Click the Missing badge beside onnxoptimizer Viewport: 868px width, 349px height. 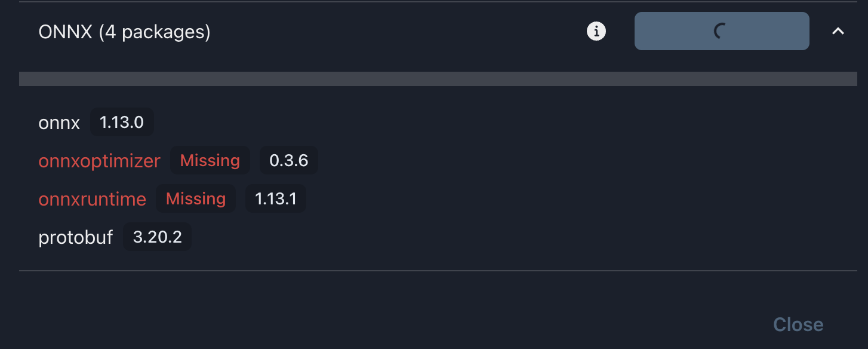click(x=210, y=160)
